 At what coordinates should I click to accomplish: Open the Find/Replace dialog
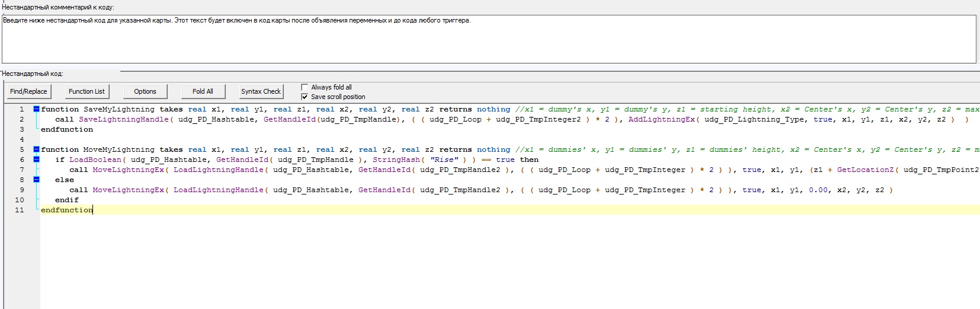[x=28, y=91]
